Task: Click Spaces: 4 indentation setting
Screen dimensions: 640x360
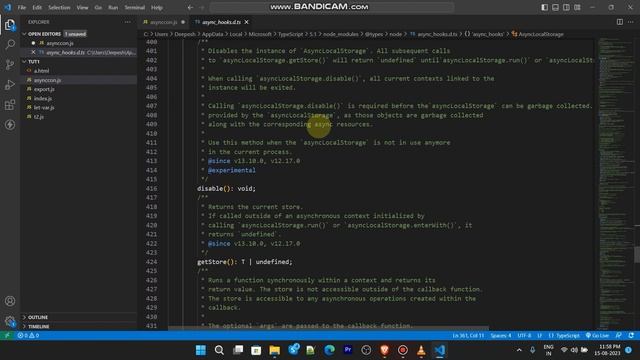Action: (501, 335)
